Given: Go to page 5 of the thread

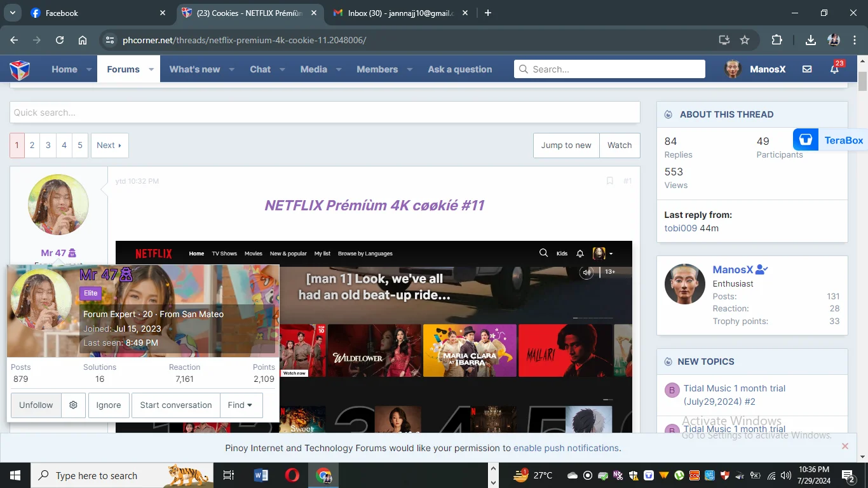Looking at the screenshot, I should point(79,145).
